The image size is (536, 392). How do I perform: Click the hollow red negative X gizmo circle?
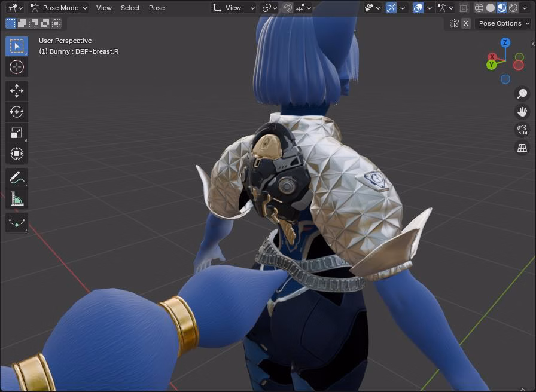coord(519,65)
